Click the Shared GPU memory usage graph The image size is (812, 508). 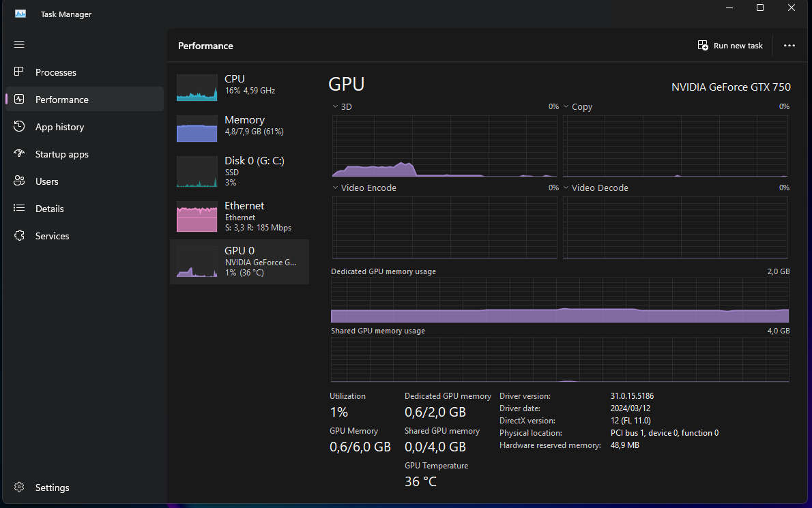click(560, 358)
